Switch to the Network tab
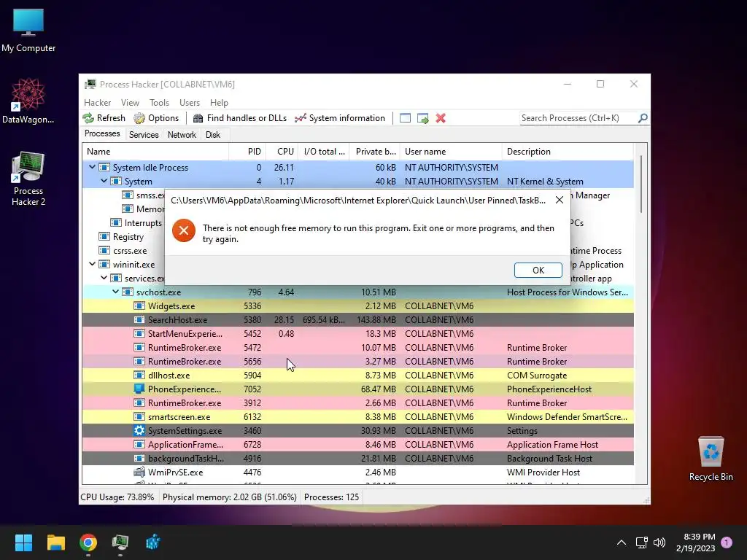Viewport: 747px width, 560px height. [182, 135]
